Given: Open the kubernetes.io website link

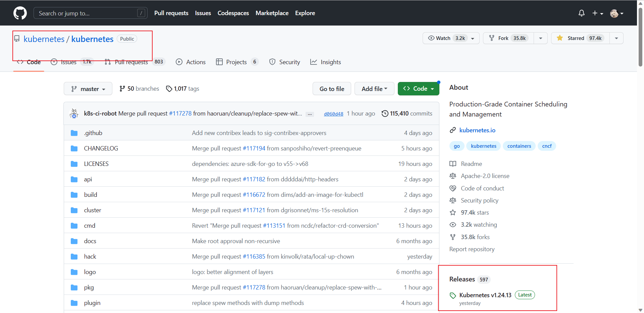Looking at the screenshot, I should point(477,130).
